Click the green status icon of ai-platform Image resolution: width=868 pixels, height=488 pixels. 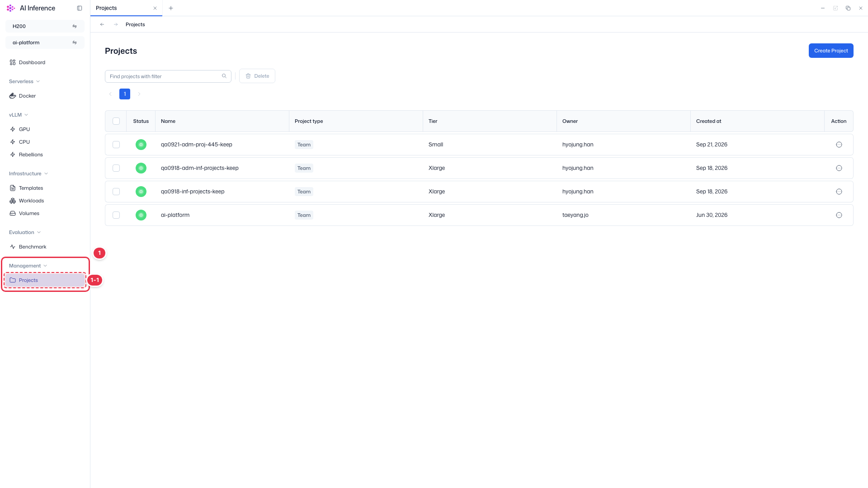click(x=141, y=215)
